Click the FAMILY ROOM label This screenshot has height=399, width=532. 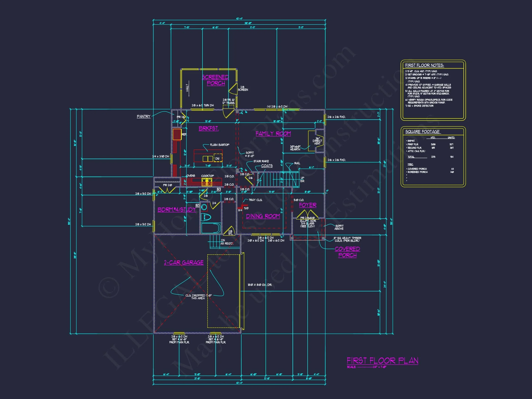click(273, 133)
